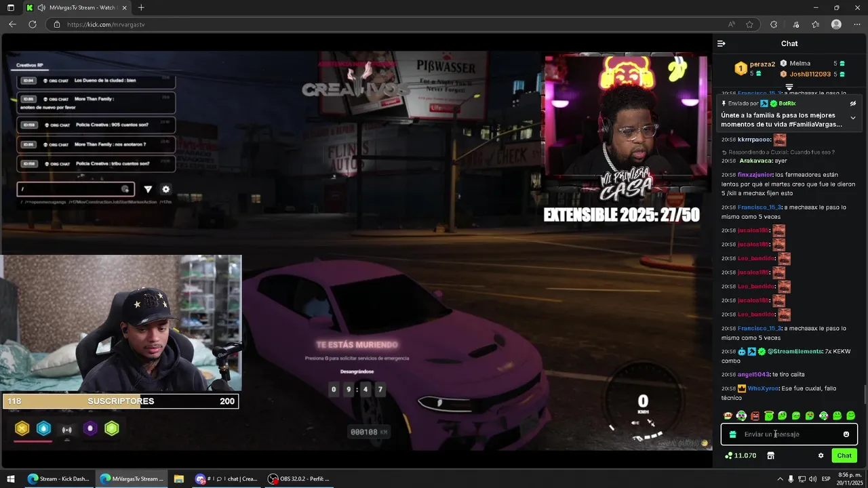Send message with the green Chat button

point(844,455)
